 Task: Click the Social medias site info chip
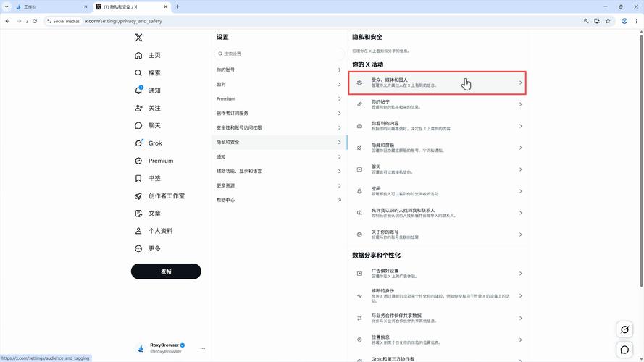pyautogui.click(x=64, y=21)
